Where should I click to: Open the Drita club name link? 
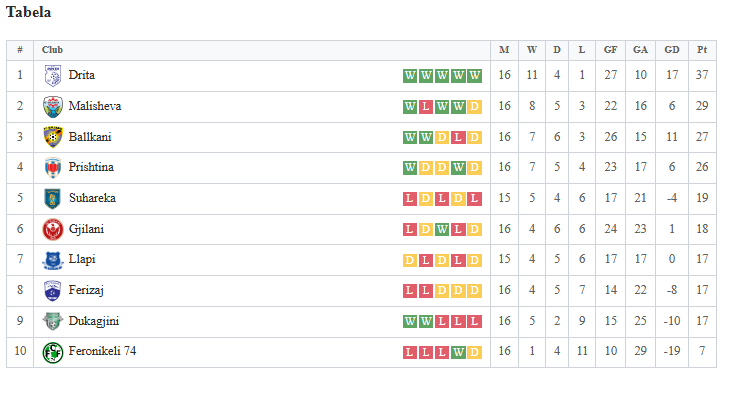pos(81,75)
